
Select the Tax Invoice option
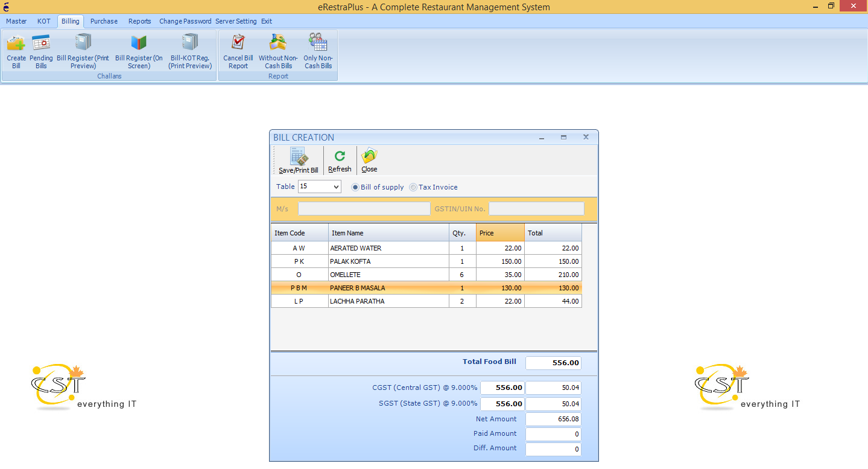tap(433, 187)
